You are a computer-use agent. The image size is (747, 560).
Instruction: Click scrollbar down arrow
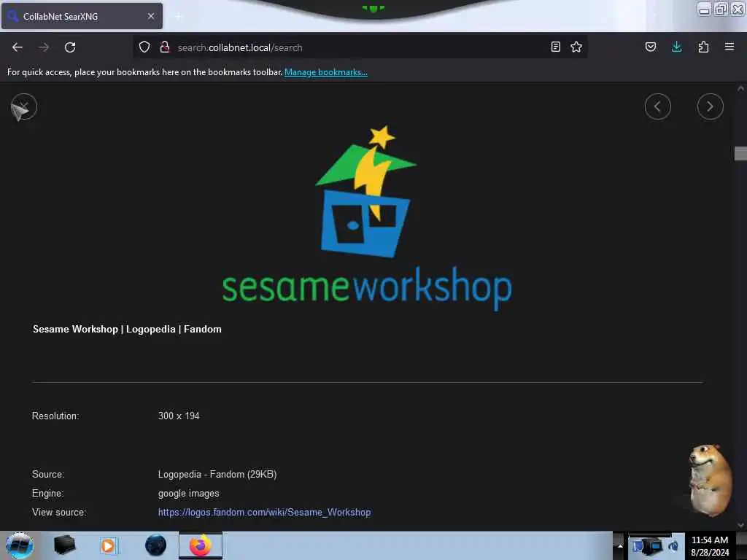pos(740,525)
